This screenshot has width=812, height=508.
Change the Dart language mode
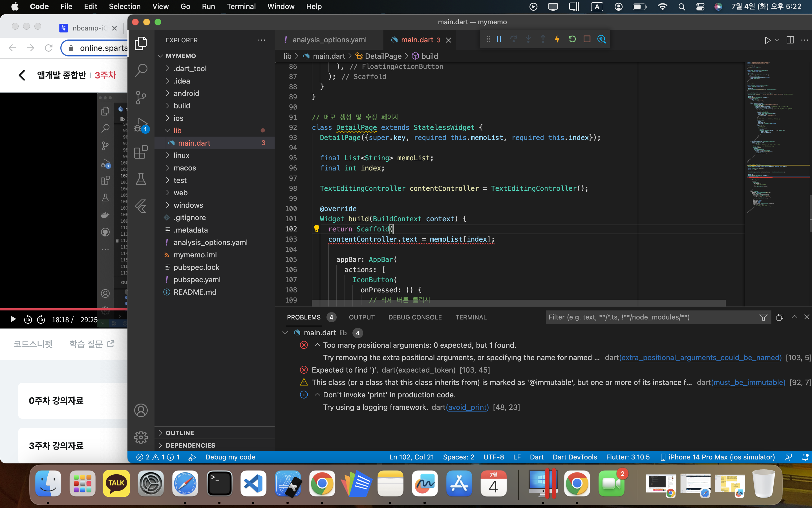pos(537,457)
